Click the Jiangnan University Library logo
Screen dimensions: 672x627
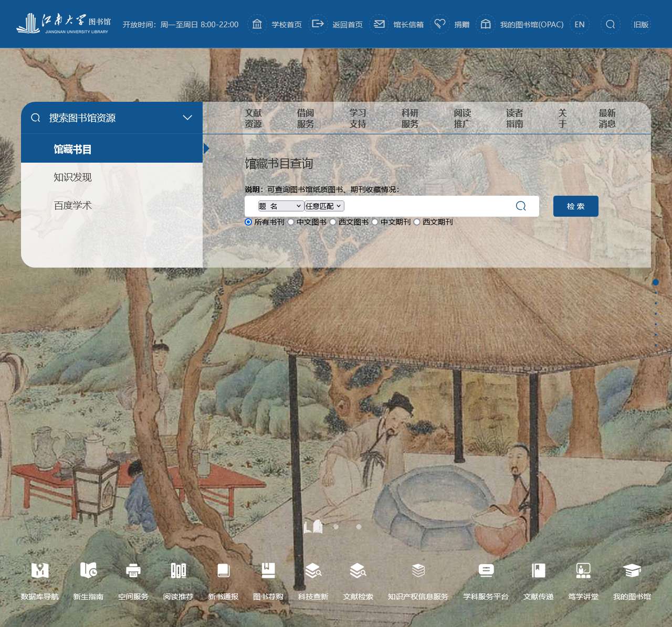pyautogui.click(x=63, y=24)
